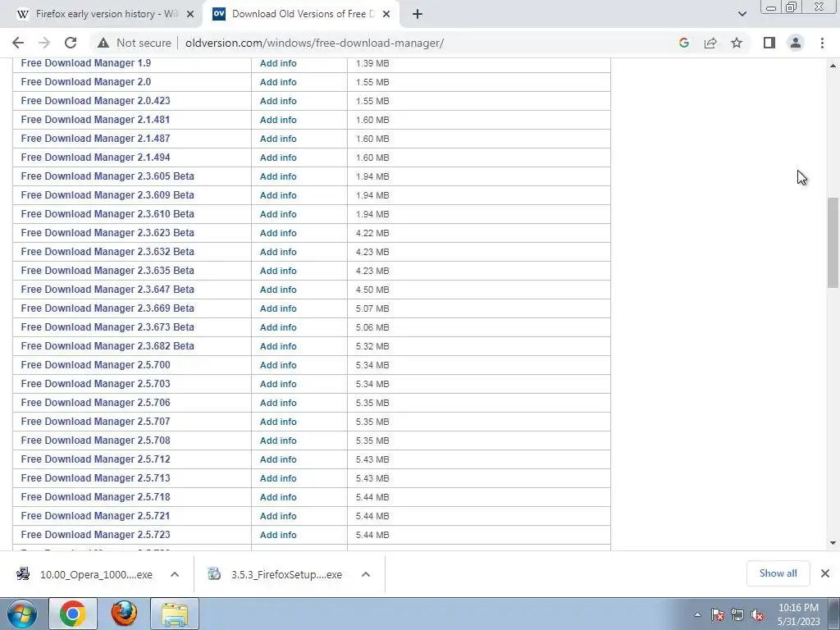This screenshot has width=840, height=630.
Task: Click the scrollbar up arrow
Action: (x=833, y=66)
